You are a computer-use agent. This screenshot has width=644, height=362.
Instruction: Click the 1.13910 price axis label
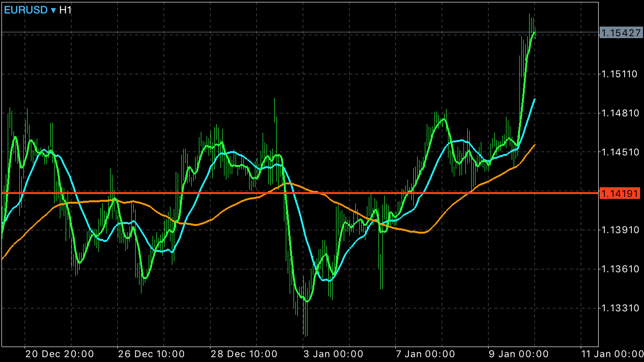[x=619, y=230]
